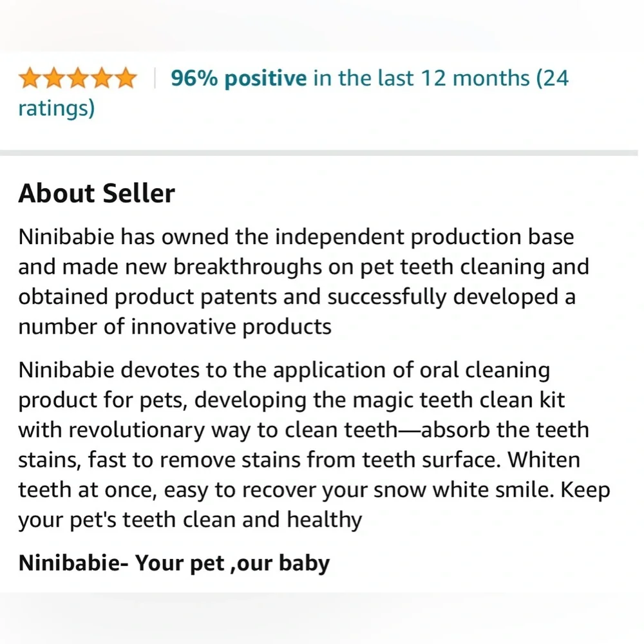Click the gray horizontal divider above About Seller
The image size is (644, 644).
(319, 153)
